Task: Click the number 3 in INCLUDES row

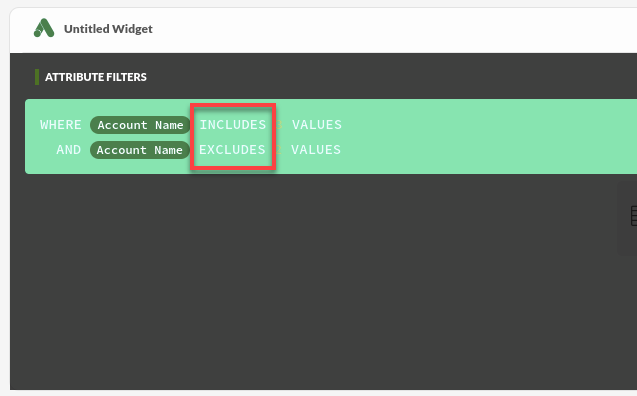Action: coord(279,125)
